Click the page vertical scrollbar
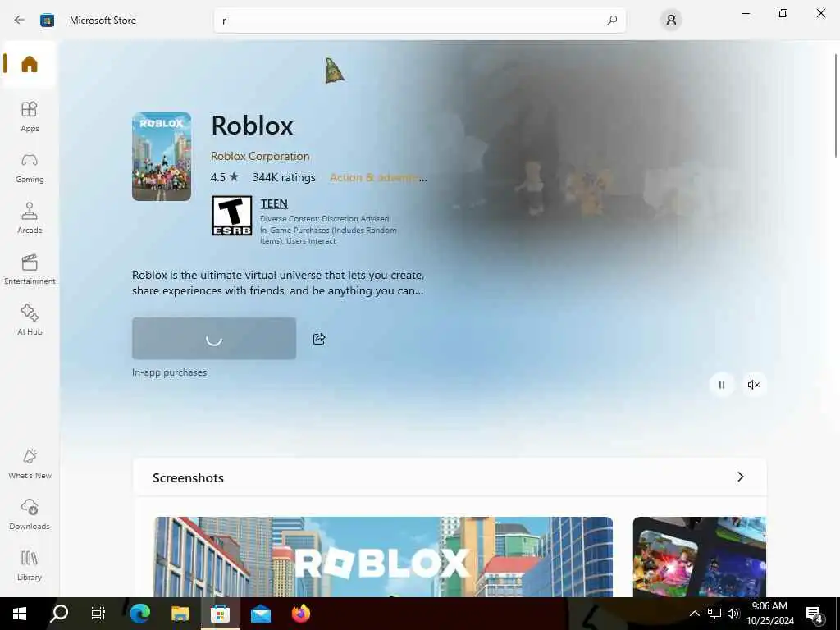The height and width of the screenshot is (630, 840). [x=835, y=106]
